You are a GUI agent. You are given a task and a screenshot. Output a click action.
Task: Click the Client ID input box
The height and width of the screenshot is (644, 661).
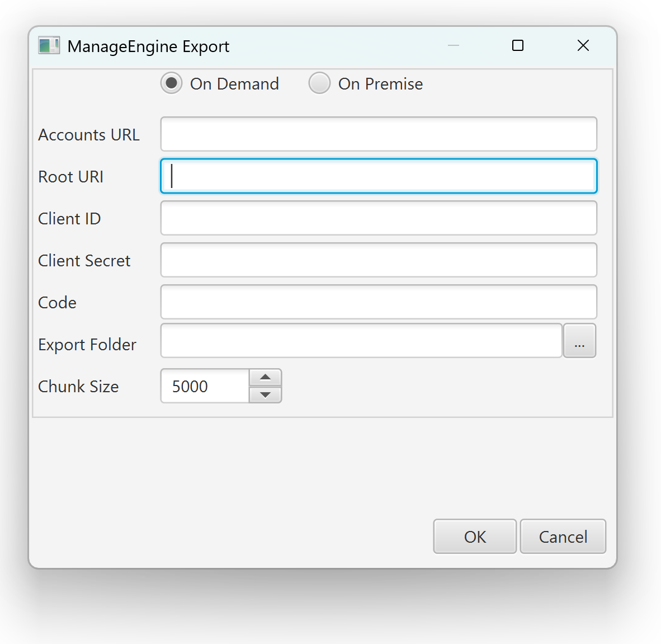(379, 218)
